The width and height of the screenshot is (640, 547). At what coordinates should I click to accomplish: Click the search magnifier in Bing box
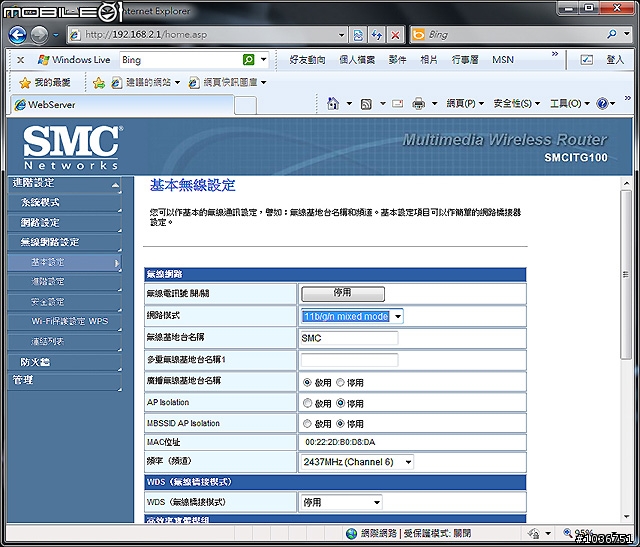click(x=611, y=34)
